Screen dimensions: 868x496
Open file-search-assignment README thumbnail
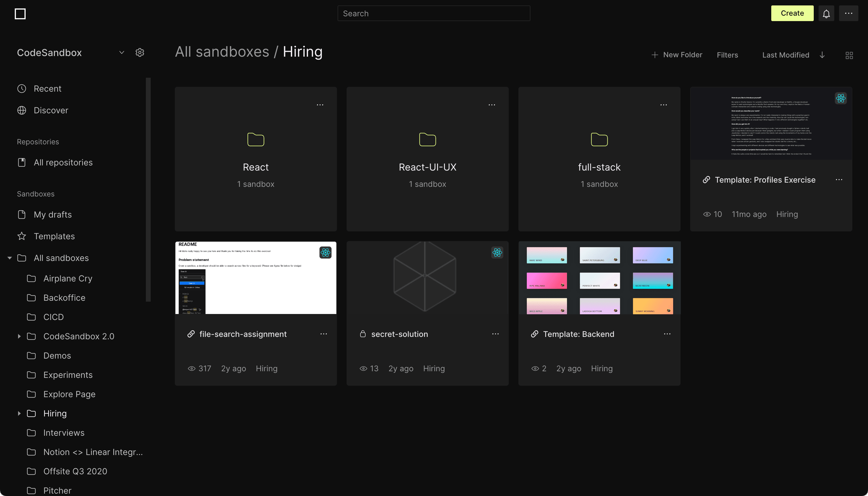(256, 278)
